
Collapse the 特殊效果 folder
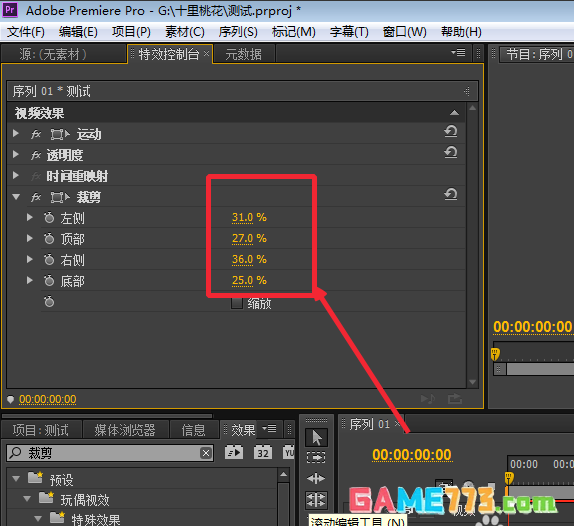point(38,518)
